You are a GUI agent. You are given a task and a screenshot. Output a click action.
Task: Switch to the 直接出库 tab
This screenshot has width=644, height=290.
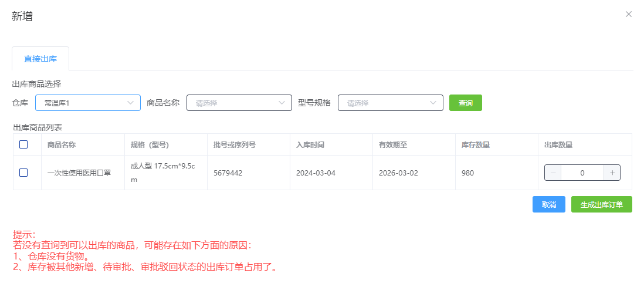40,59
